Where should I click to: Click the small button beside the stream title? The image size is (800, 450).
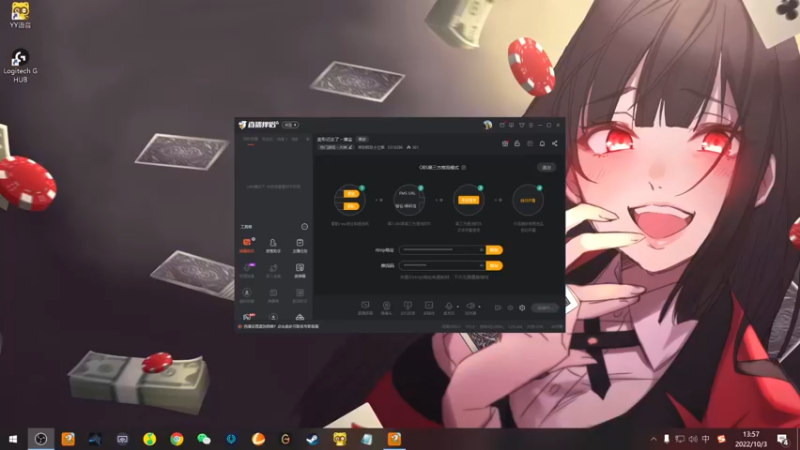pos(362,139)
